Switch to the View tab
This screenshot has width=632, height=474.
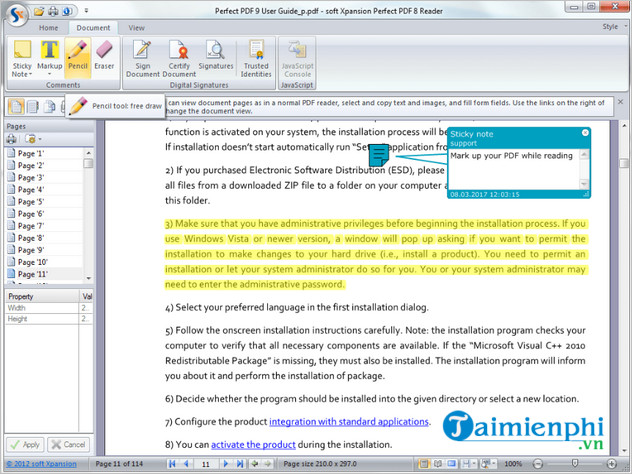[x=136, y=28]
